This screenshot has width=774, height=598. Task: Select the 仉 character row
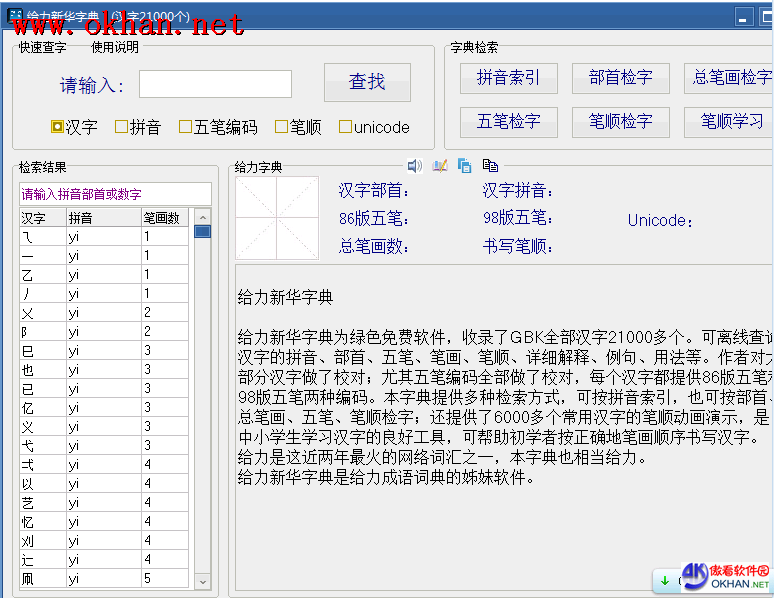(104, 578)
